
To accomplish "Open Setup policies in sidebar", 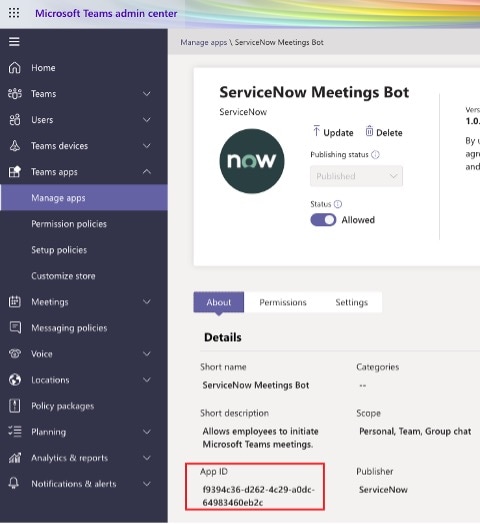I will (59, 250).
